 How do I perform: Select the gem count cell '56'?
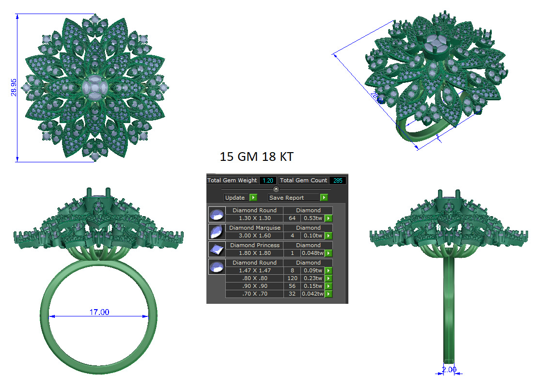[x=292, y=286]
